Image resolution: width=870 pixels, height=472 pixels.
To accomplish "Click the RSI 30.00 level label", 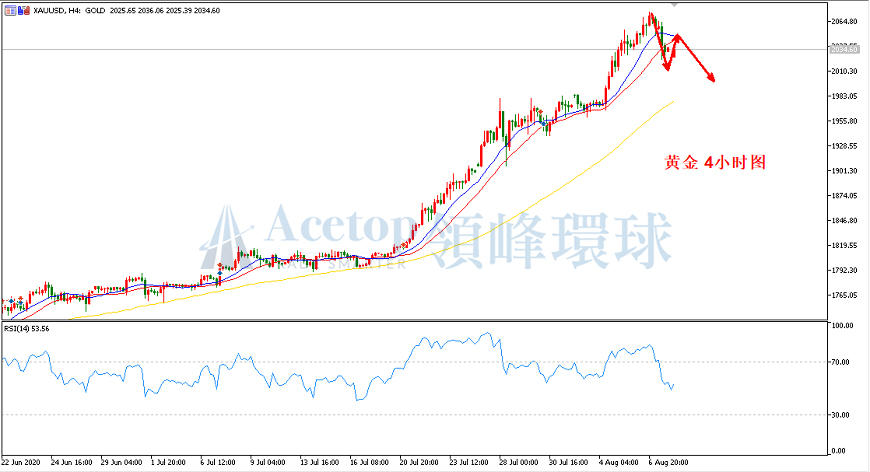I will click(842, 415).
